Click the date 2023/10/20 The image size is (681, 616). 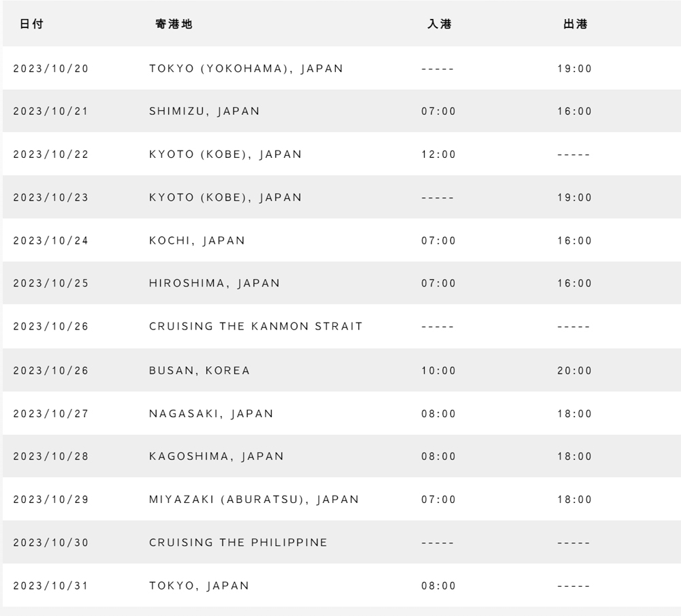[51, 69]
